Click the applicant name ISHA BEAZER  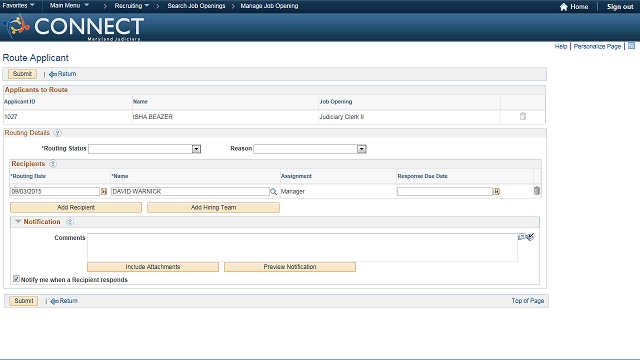coord(153,117)
